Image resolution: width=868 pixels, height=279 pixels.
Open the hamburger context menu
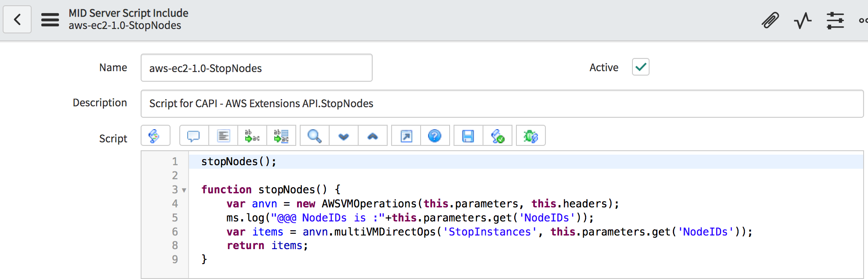click(x=50, y=19)
